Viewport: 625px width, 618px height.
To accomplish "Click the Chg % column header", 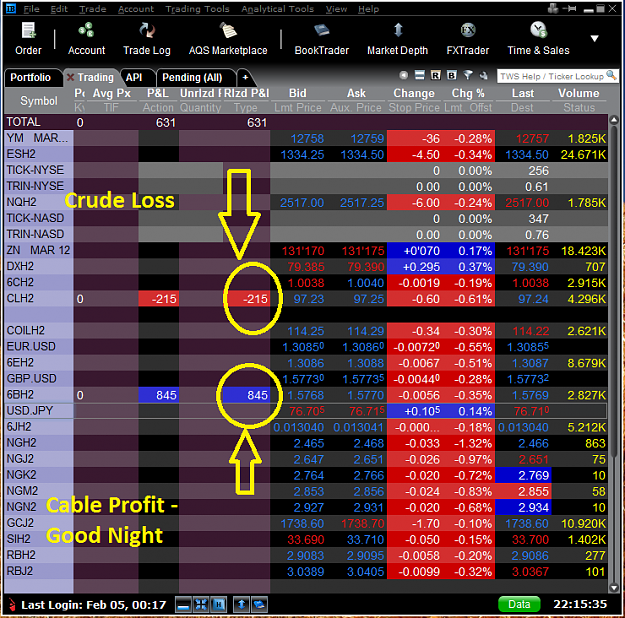I will (x=468, y=93).
